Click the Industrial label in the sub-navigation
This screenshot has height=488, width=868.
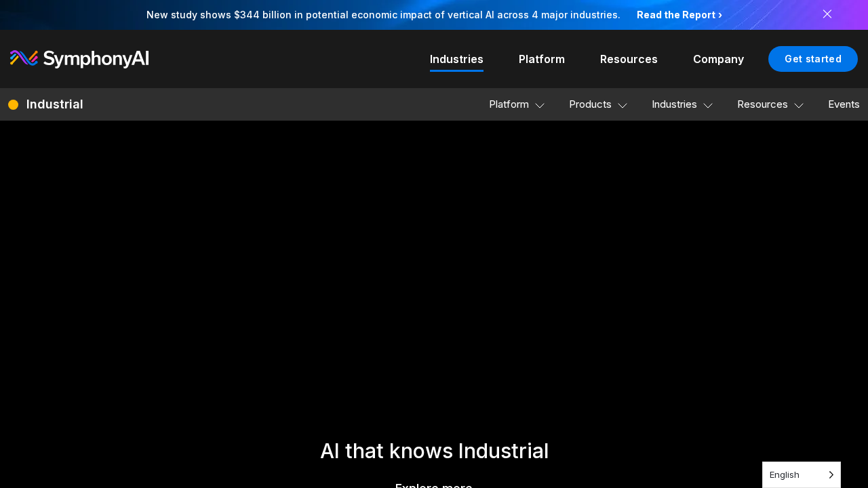pos(54,104)
